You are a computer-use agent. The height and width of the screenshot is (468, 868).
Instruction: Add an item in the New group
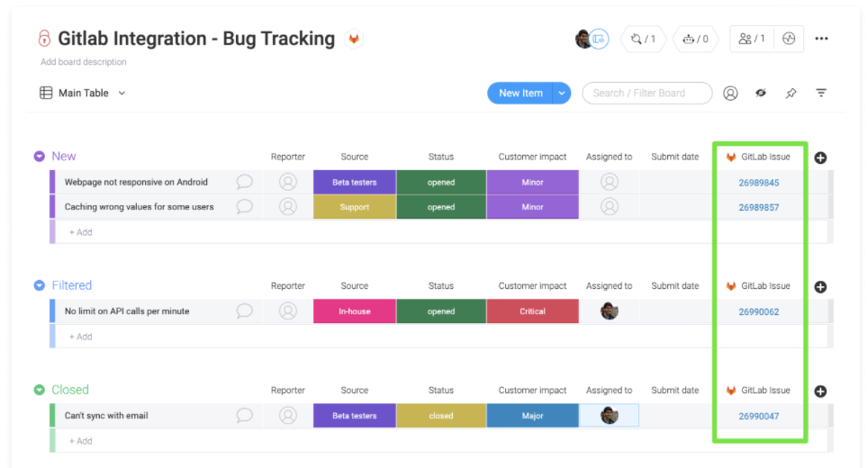[81, 232]
